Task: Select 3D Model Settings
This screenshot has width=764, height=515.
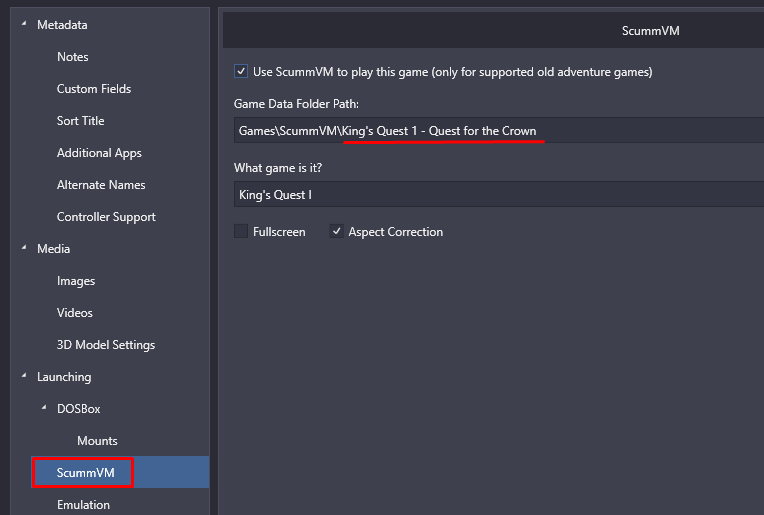Action: click(106, 345)
